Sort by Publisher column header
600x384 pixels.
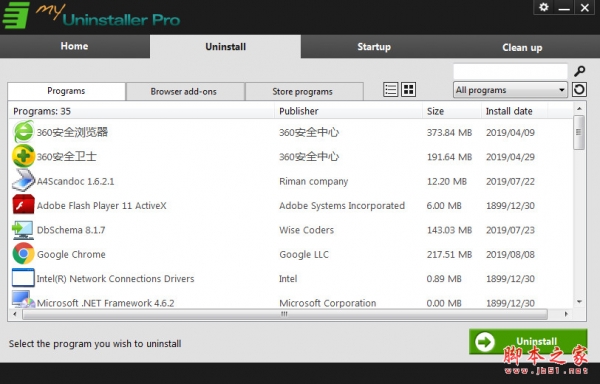pyautogui.click(x=348, y=111)
